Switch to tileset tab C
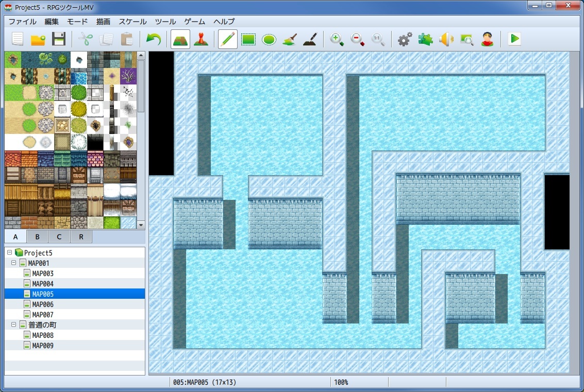Image resolution: width=584 pixels, height=392 pixels. coord(59,237)
